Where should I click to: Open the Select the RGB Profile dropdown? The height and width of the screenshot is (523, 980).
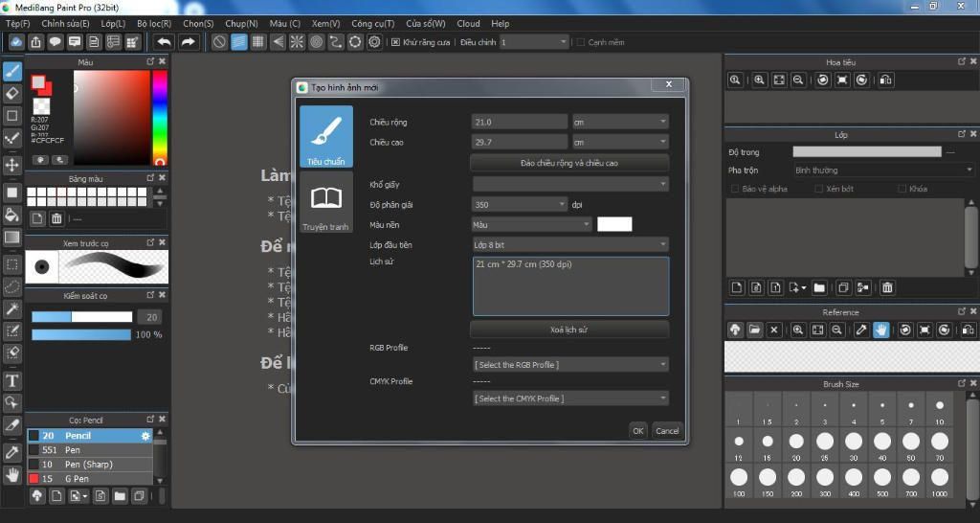[x=570, y=365]
